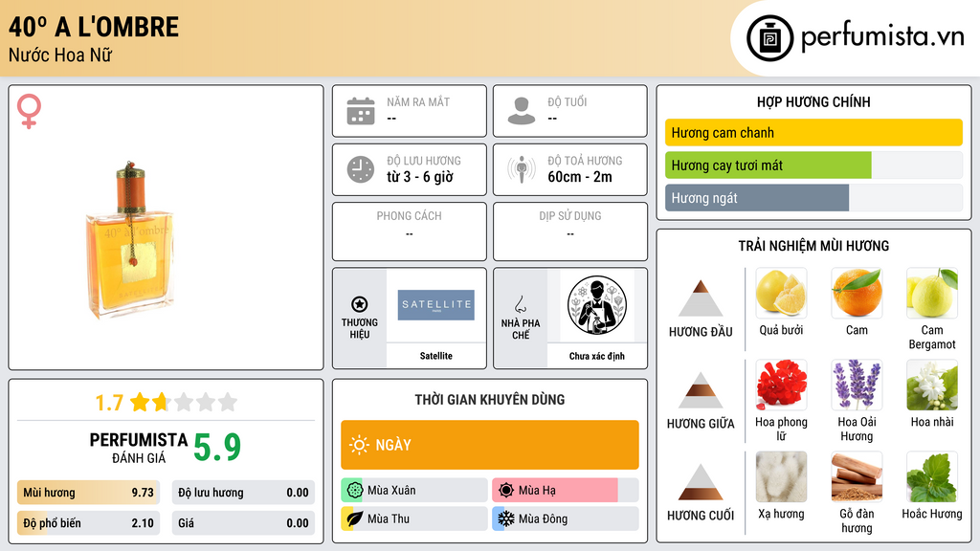Open the Hoa phong lữ note image

click(781, 385)
